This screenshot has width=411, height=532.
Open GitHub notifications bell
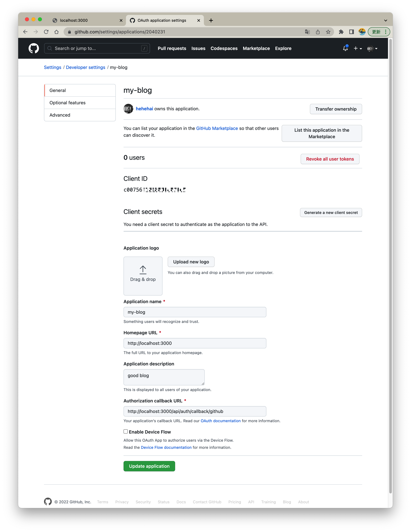pyautogui.click(x=345, y=48)
